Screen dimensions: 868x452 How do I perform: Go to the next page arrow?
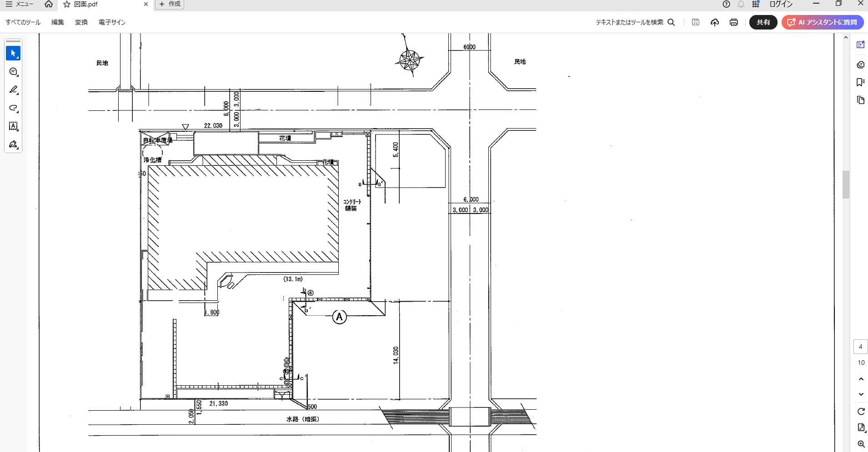(861, 394)
